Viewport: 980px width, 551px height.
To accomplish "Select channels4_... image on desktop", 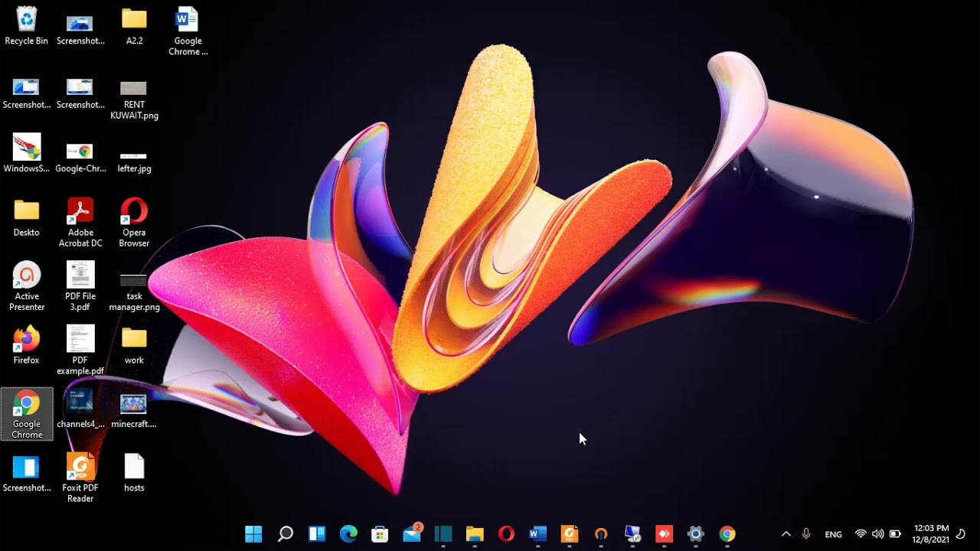I will click(80, 409).
